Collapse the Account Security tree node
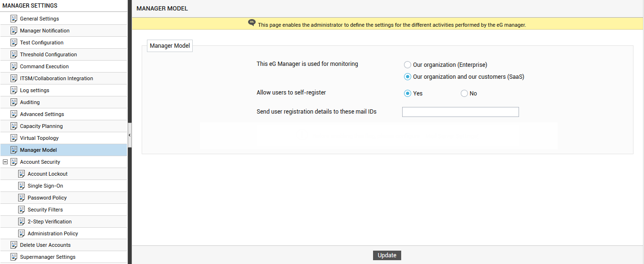Viewport: 644px width, 264px height. [5, 162]
